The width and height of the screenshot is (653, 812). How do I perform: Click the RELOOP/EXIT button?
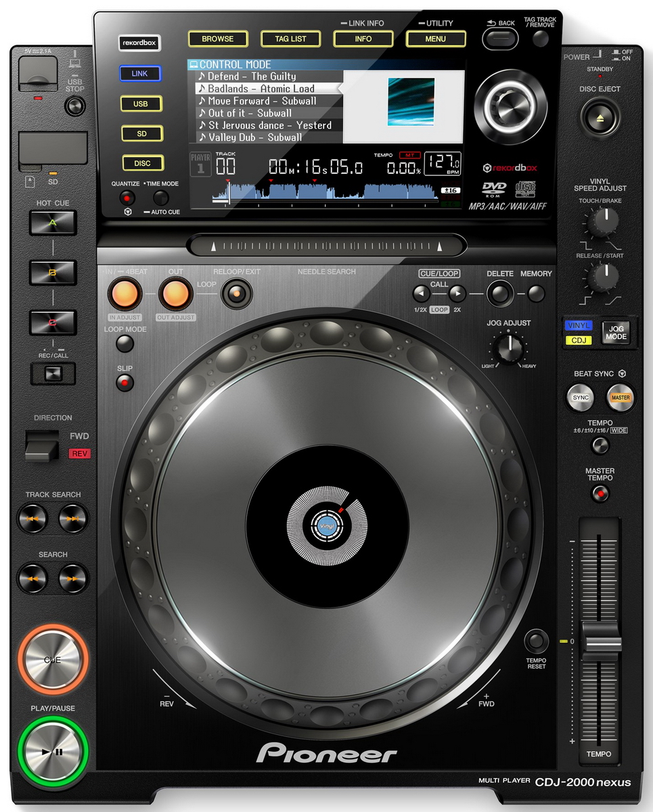(x=236, y=294)
